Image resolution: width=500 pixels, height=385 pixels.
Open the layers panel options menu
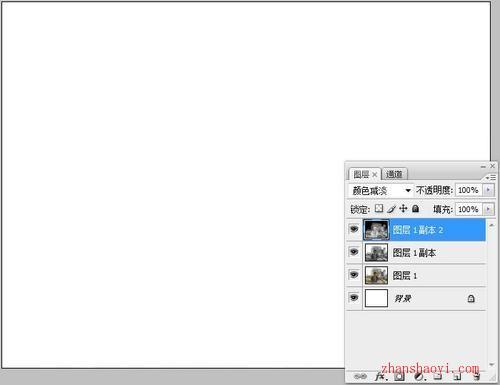[491, 178]
